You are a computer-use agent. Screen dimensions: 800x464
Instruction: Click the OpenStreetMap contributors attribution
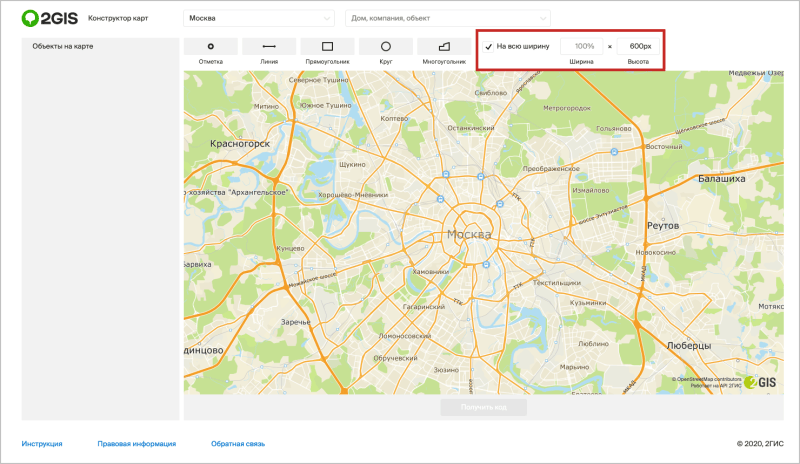click(x=707, y=379)
